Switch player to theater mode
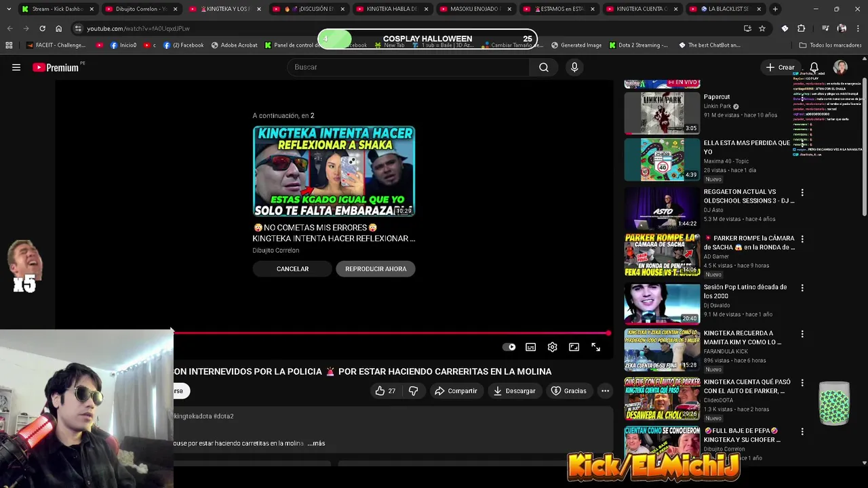Screen dimensions: 868x488 coord(574,347)
